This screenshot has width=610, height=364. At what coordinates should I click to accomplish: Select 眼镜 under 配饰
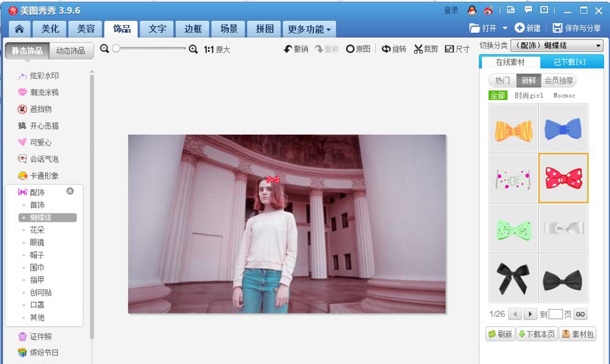pos(37,242)
